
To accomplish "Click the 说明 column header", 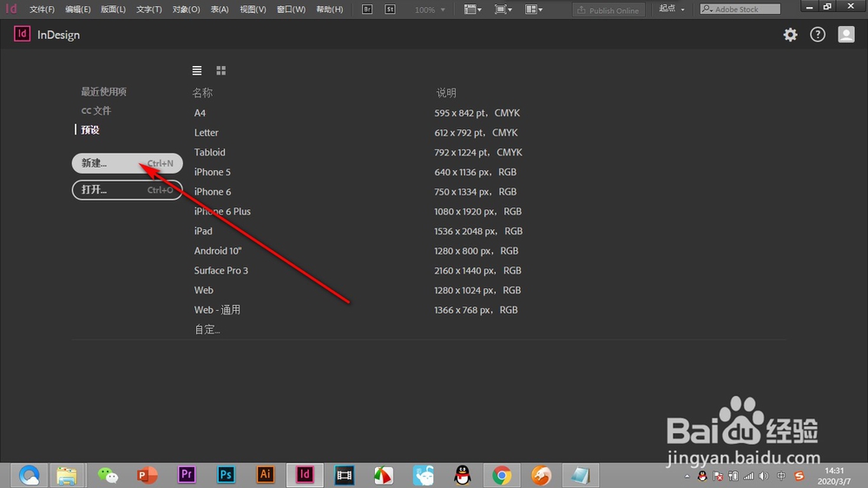I will 446,93.
